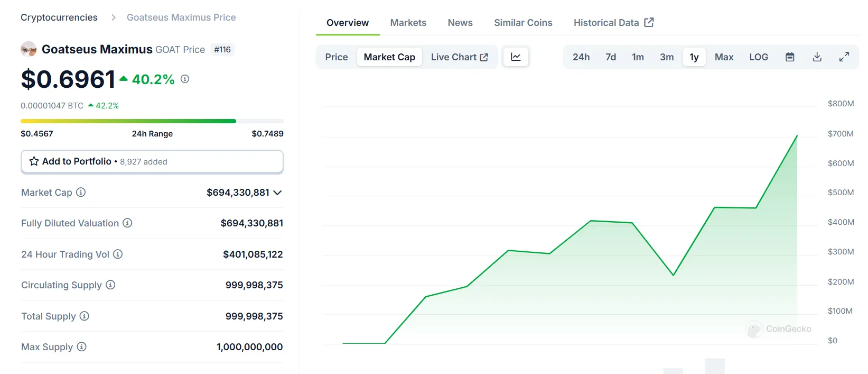Click info icon beside Fully Diluted Valuation
Viewport: 868px width, 374px height.
tap(127, 223)
